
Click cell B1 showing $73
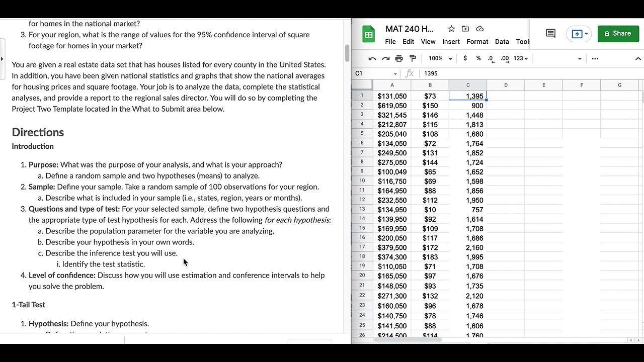[430, 96]
